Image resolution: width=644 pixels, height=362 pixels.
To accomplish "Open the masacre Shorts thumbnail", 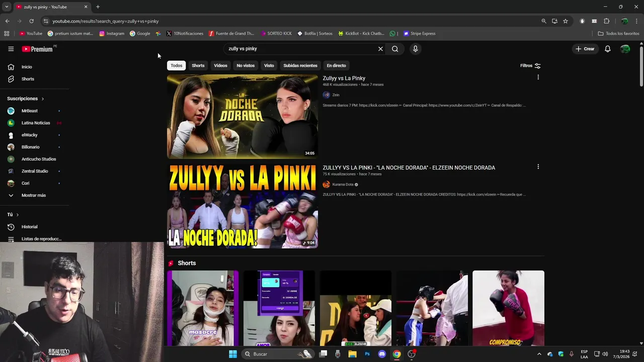I will click(203, 308).
